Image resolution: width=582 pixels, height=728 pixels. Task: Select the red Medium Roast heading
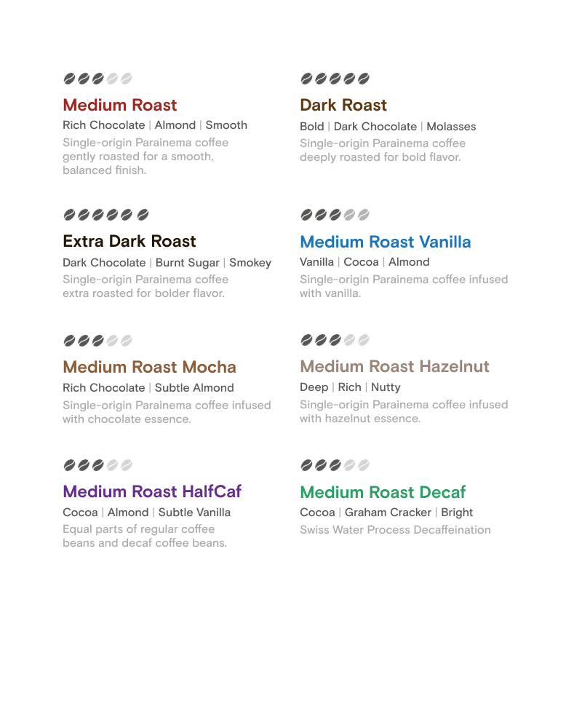pos(120,105)
